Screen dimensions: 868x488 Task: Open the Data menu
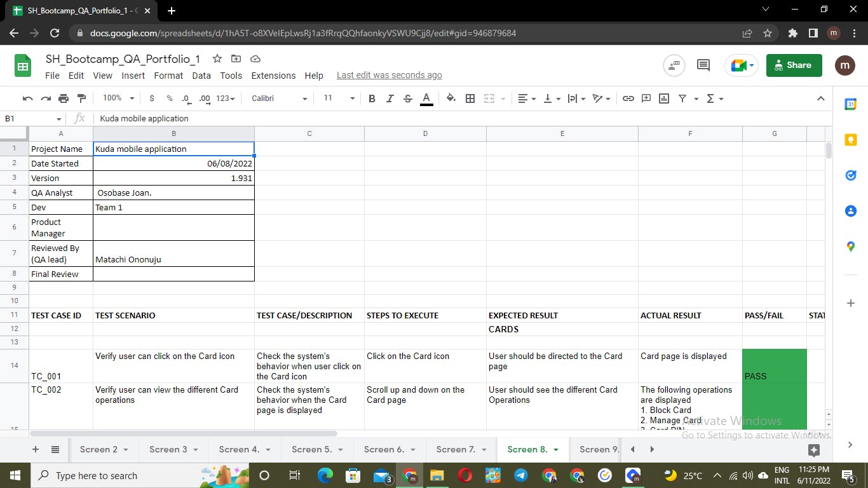coord(201,76)
